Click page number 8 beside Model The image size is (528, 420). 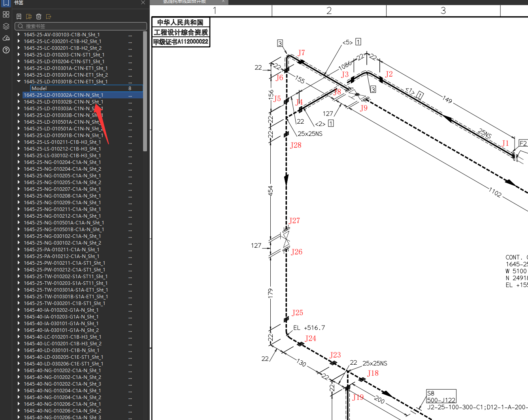130,89
